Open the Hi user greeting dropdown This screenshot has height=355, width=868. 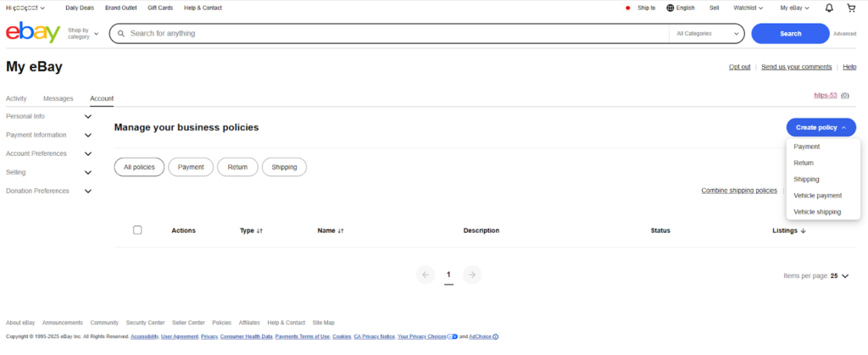[x=25, y=8]
